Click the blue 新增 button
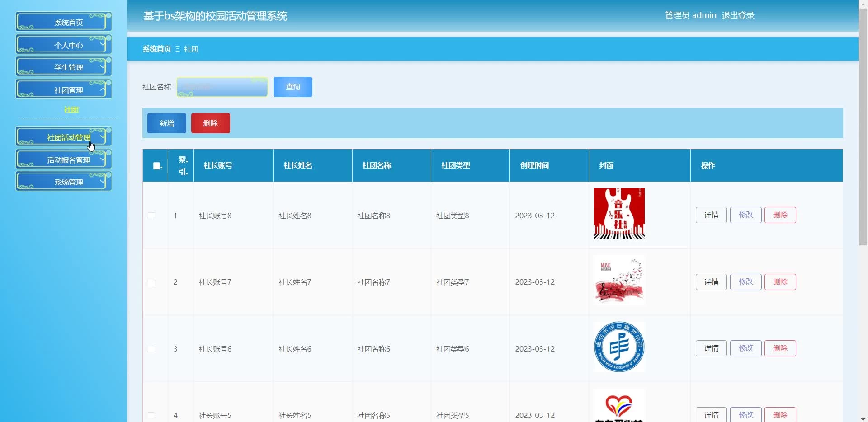This screenshot has height=422, width=868. (x=167, y=123)
